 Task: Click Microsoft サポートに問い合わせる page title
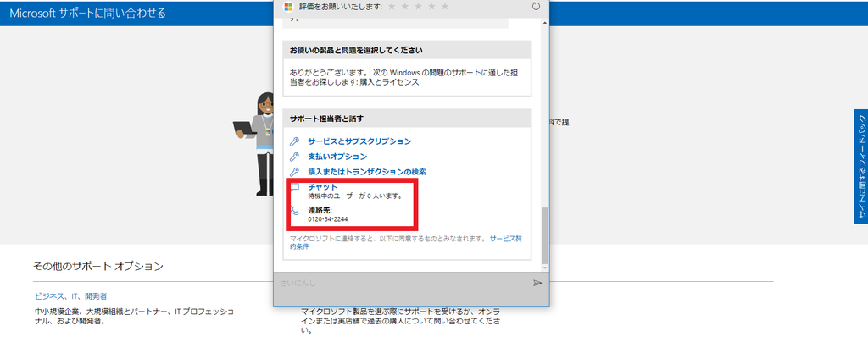pos(87,14)
